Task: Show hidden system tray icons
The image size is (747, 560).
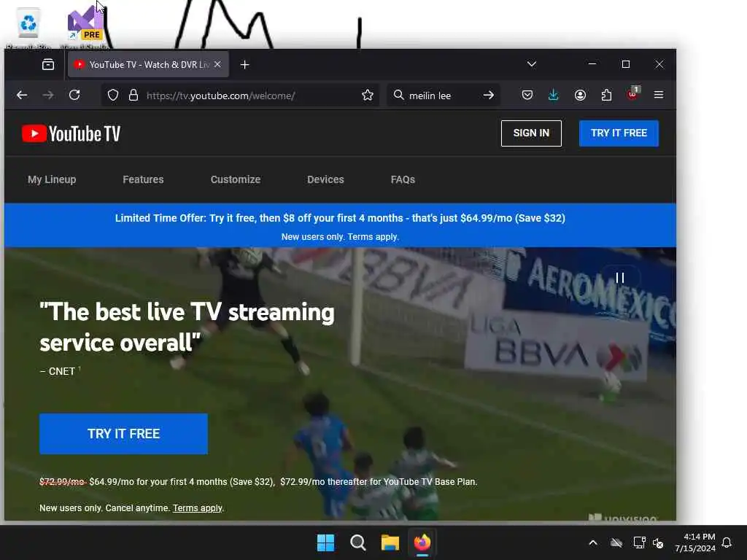Action: click(x=593, y=542)
